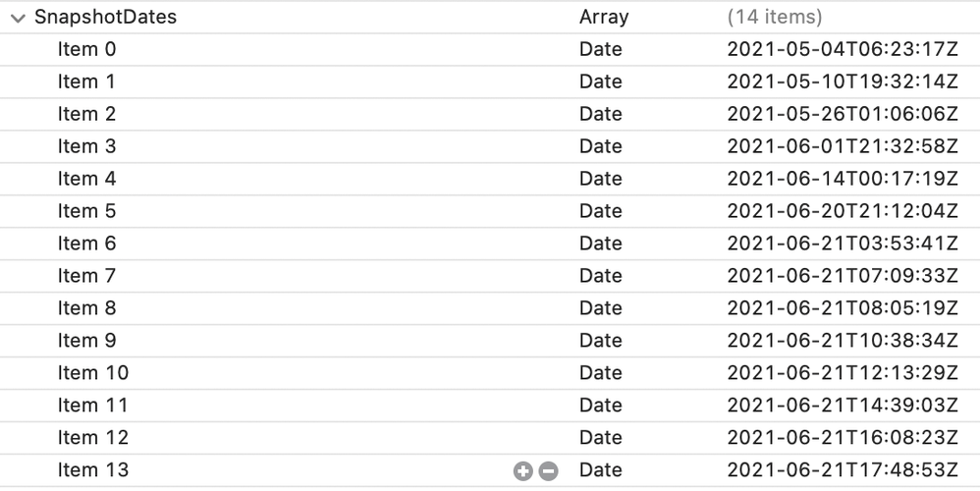980x491 pixels.
Task: Click the (14 items) count label
Action: click(x=775, y=17)
